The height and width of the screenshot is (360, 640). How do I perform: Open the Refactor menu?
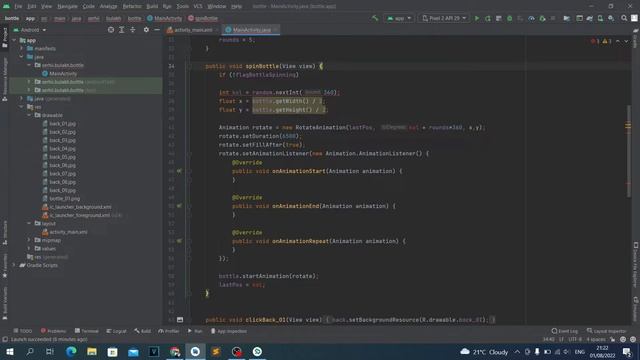(132, 6)
